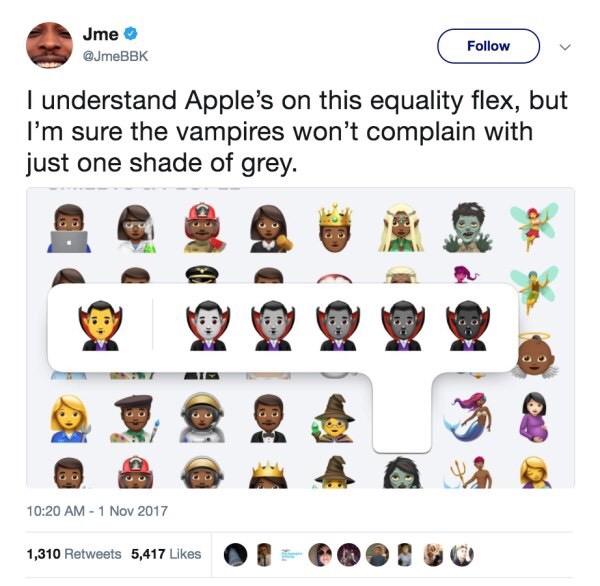Image resolution: width=600 pixels, height=586 pixels.
Task: Choose the darkest grey vampire emoji
Action: (468, 326)
